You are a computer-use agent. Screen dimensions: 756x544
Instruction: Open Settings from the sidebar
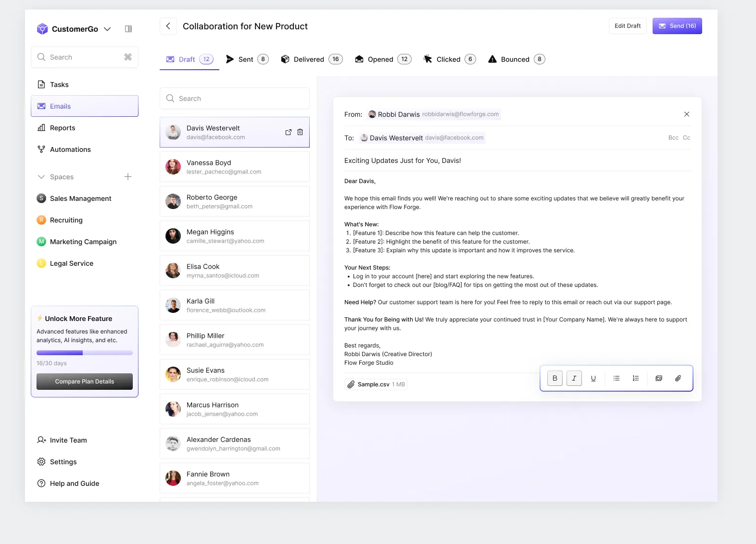click(x=85, y=462)
